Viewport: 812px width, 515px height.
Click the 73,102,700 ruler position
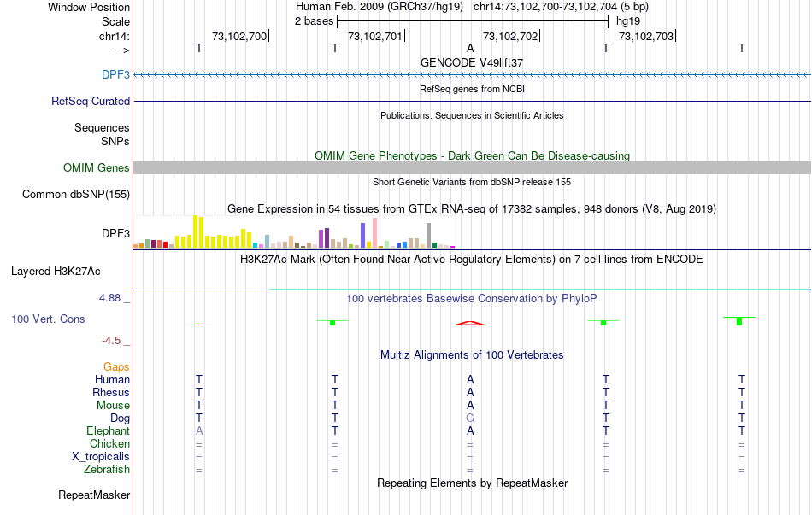239,36
